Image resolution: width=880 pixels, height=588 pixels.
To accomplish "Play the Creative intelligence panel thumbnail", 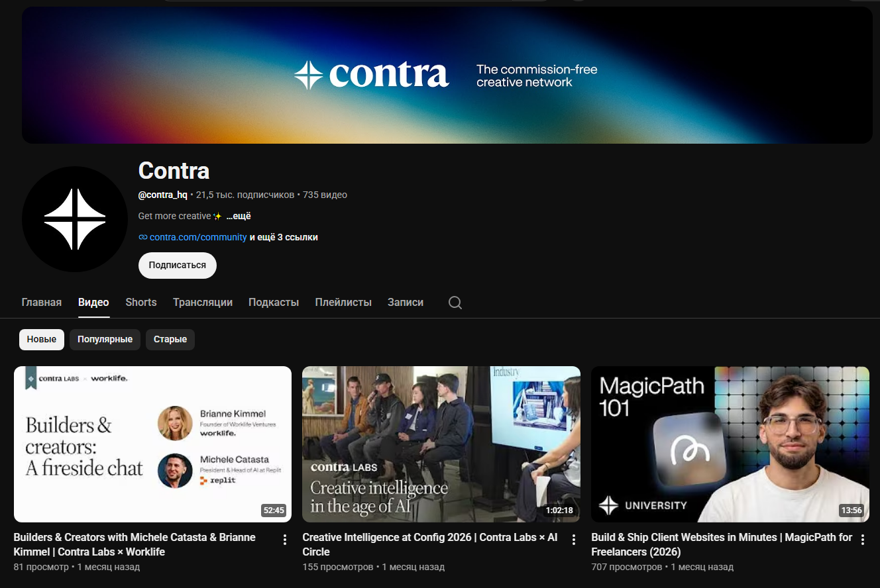I will pyautogui.click(x=441, y=444).
